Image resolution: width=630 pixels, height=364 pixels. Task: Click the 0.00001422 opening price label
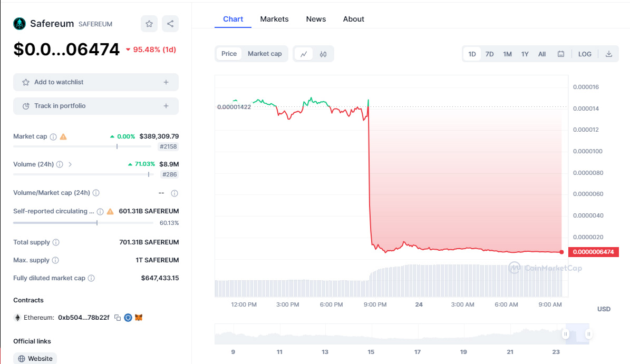click(x=234, y=107)
